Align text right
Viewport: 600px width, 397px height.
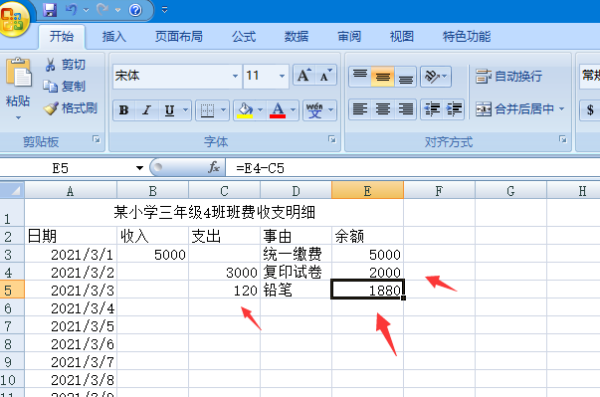click(406, 109)
